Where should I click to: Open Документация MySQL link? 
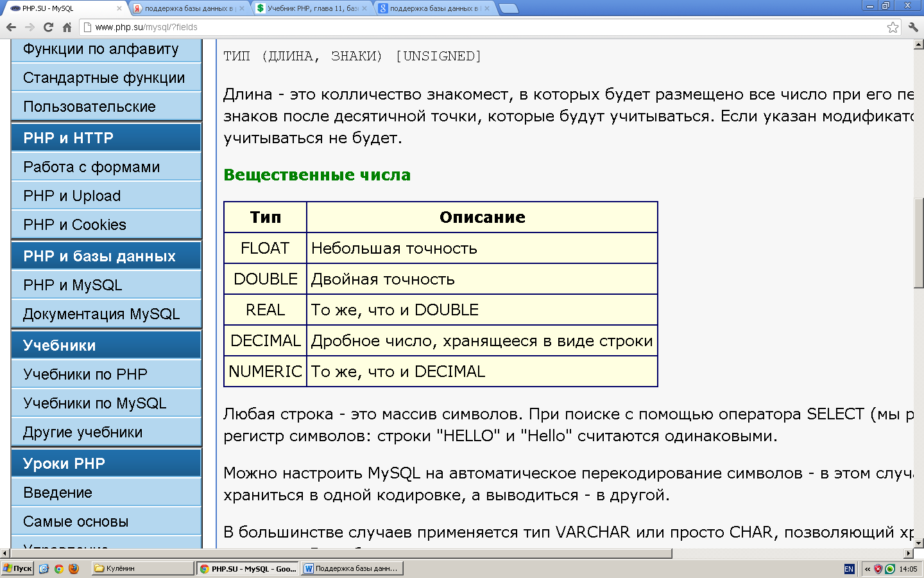[x=106, y=314]
